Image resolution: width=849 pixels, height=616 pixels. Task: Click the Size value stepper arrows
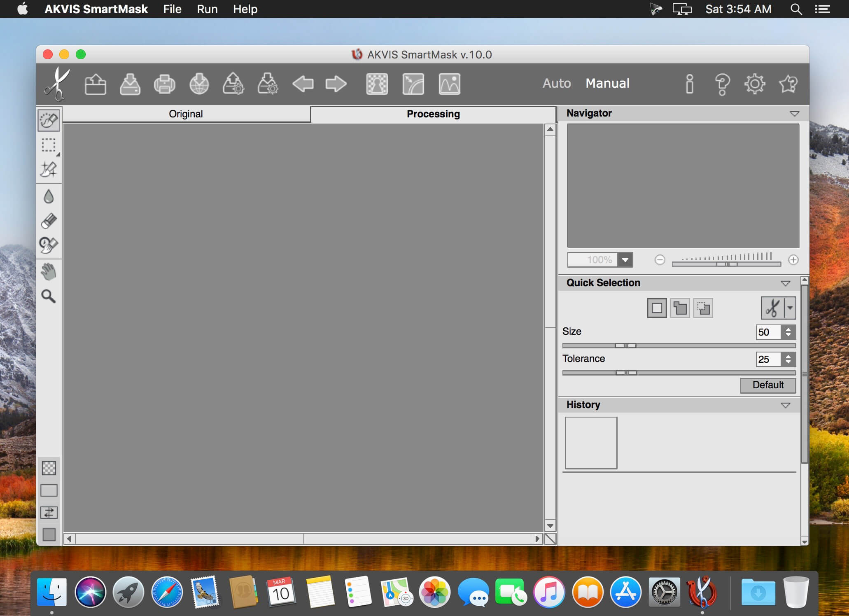pos(788,332)
